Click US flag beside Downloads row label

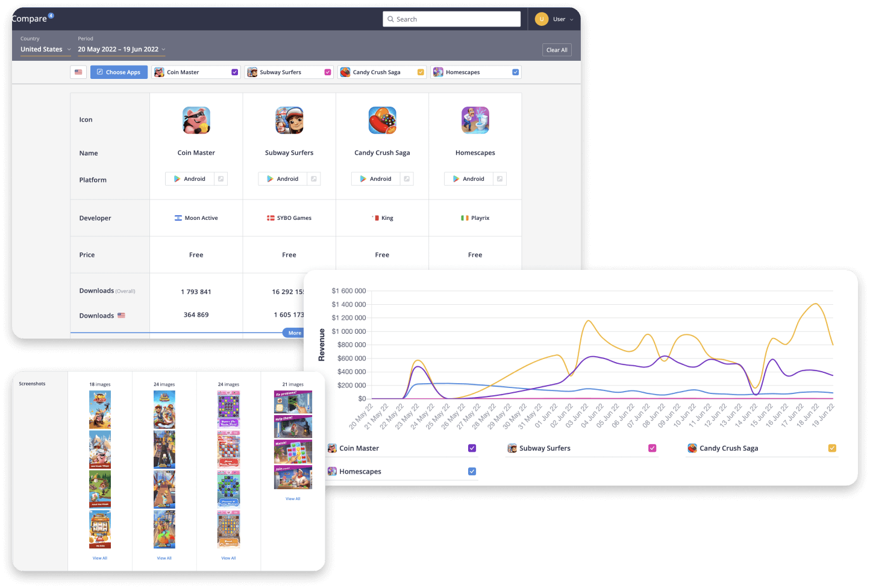pos(121,315)
